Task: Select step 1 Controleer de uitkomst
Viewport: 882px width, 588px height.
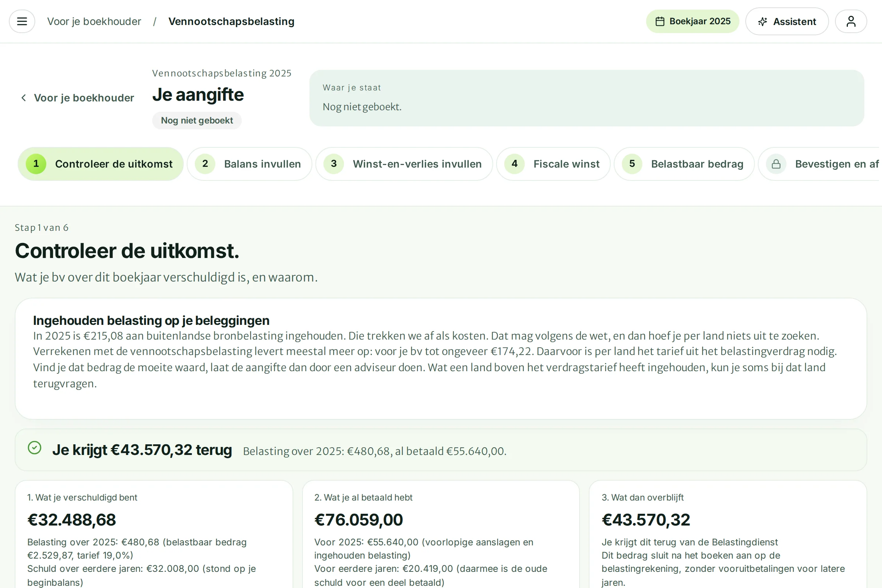Action: click(100, 164)
